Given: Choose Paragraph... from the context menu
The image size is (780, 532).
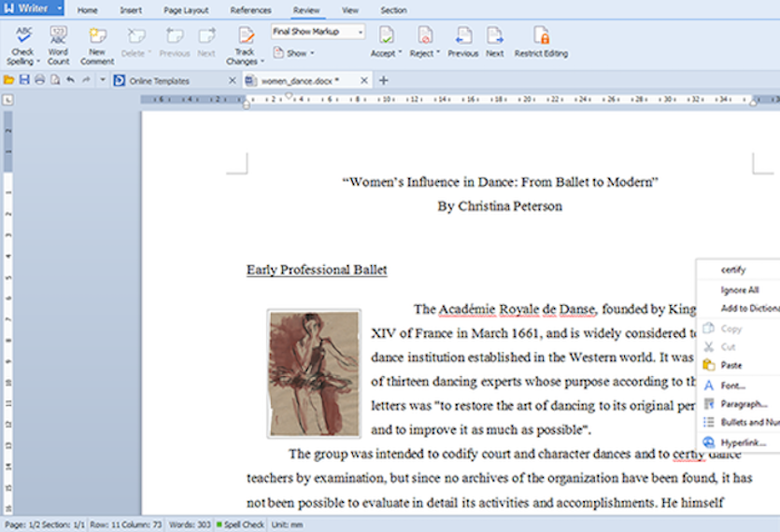Looking at the screenshot, I should coord(743,404).
